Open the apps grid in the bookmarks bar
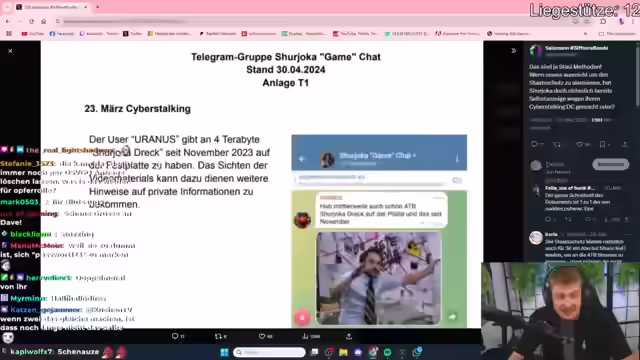The width and height of the screenshot is (640, 360). coord(9,33)
